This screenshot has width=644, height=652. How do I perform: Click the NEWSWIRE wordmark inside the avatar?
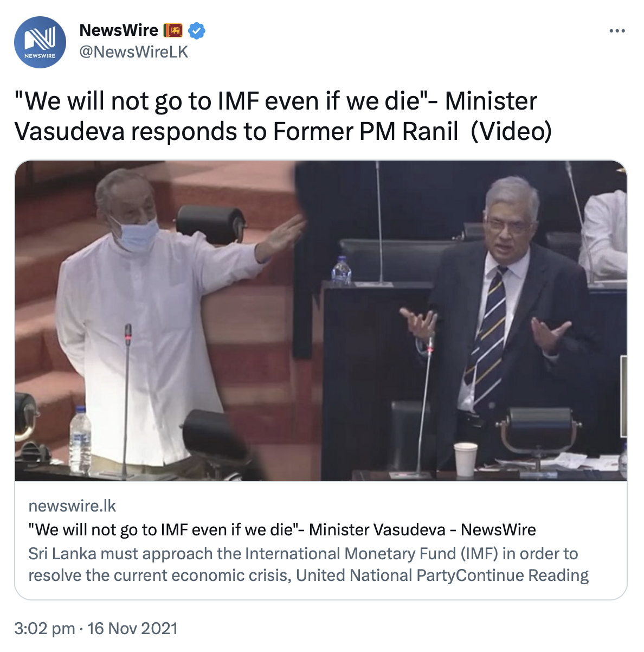pos(40,56)
